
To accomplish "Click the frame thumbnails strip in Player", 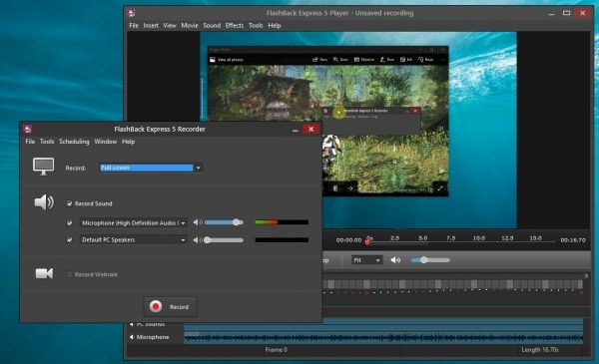I will 452,284.
